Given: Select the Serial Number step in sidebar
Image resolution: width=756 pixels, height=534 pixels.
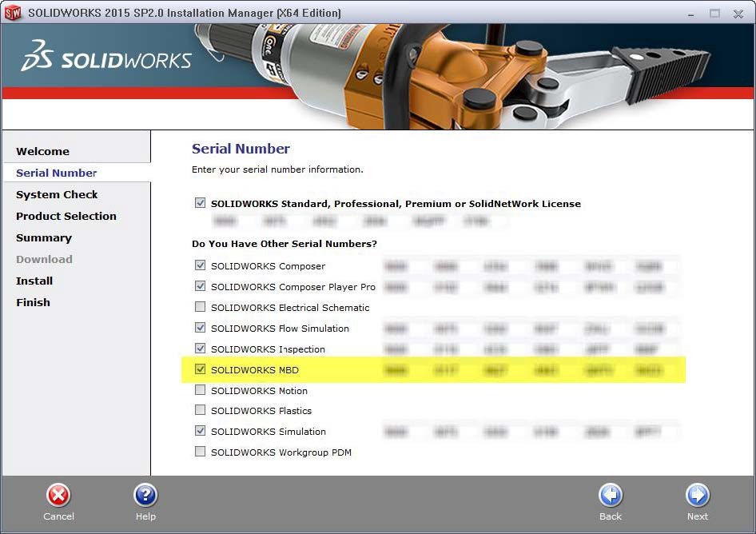Looking at the screenshot, I should [57, 173].
